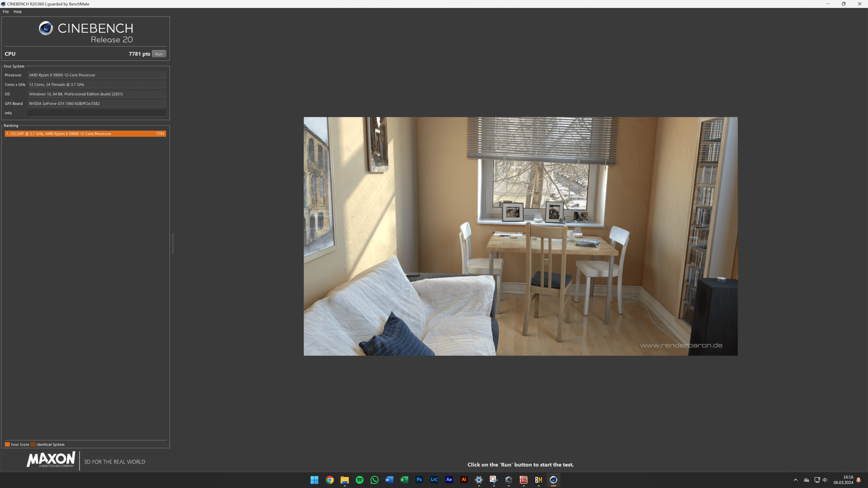Click the OneDrive cloud tray icon
Screen dimensions: 868x488
806,480
